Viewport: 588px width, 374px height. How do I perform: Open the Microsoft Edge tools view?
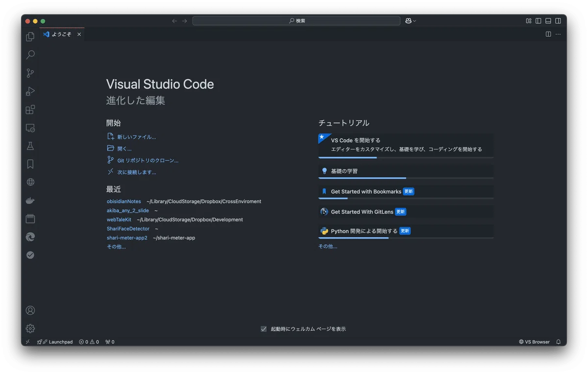30,237
